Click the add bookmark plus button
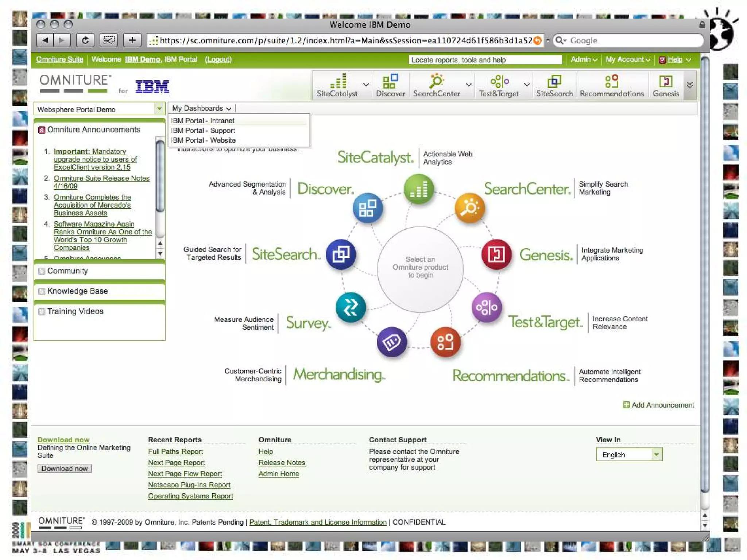Viewport: 747px width, 560px height. pos(132,40)
